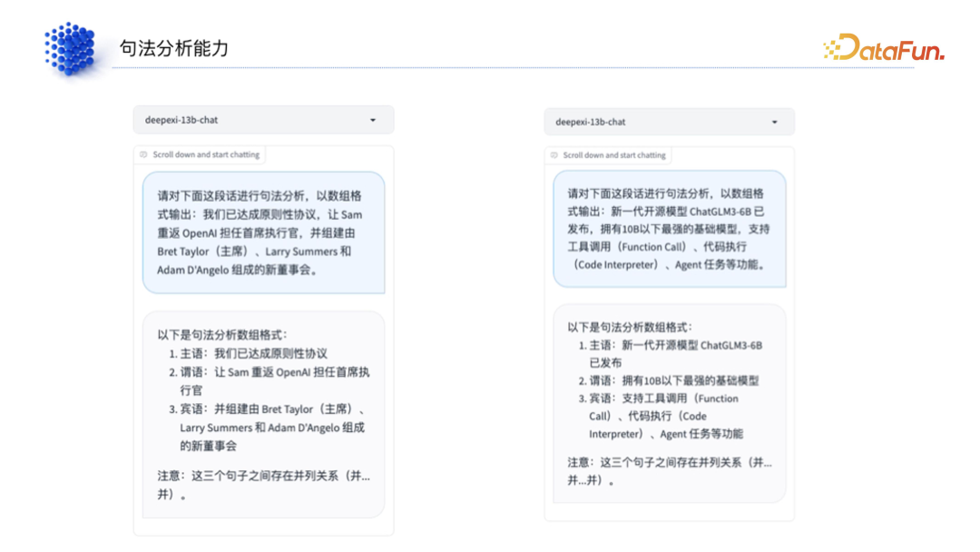This screenshot has height=552, width=980.
Task: Expand the right model dropdown arrow
Action: click(774, 122)
